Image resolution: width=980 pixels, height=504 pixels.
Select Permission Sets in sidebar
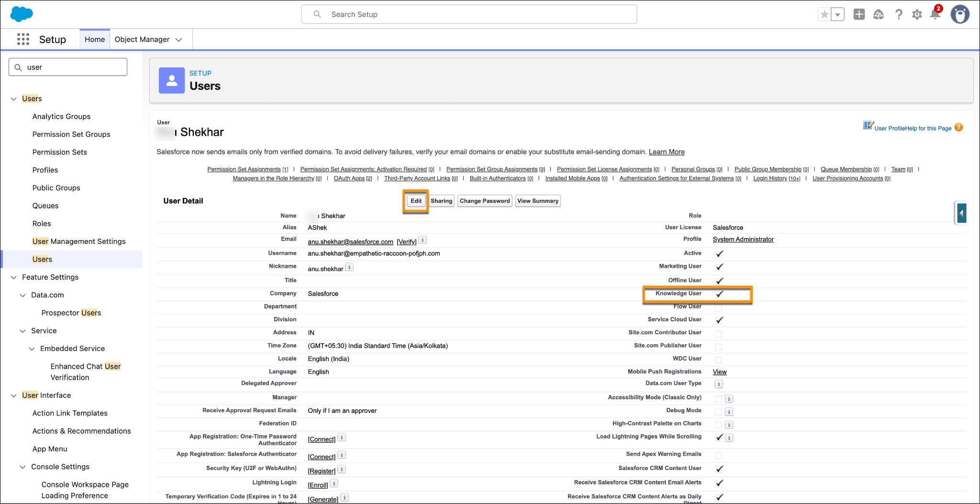click(x=60, y=152)
